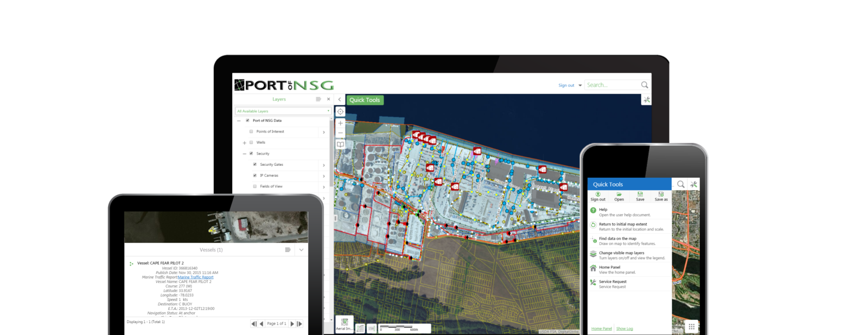Click the Aerial Imagery basemap thumbnail

point(344,324)
